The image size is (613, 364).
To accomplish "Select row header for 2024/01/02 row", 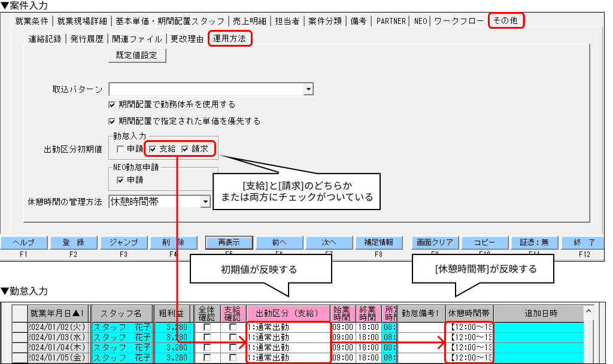I will 20,327.
